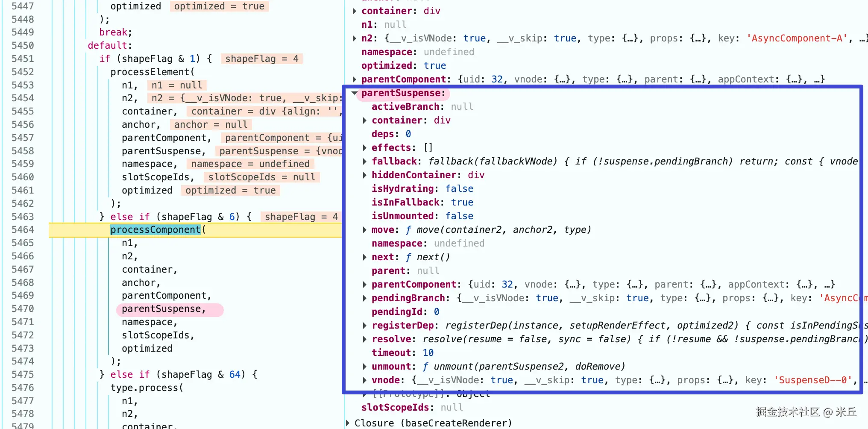Expand top-level parentComponent uid 32 entry
The width and height of the screenshot is (868, 429).
(x=355, y=79)
